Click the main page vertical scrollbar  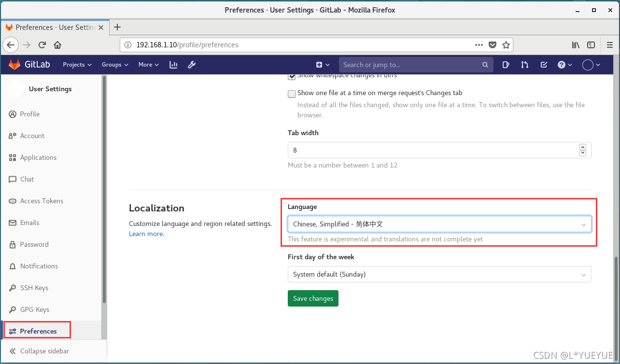click(616, 308)
